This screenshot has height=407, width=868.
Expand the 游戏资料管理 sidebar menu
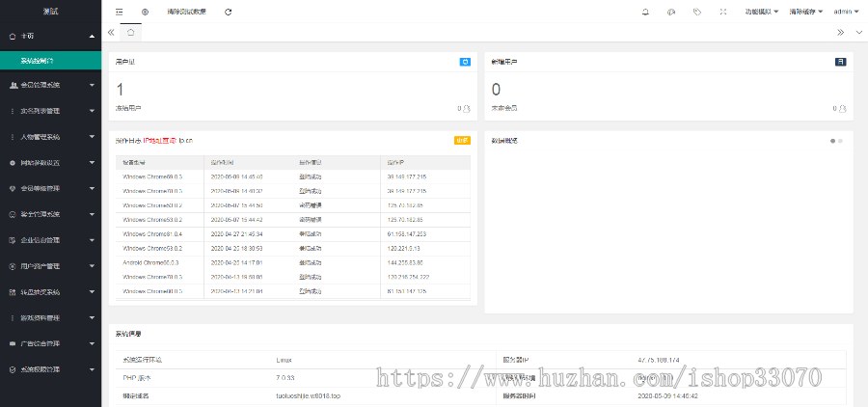point(50,318)
